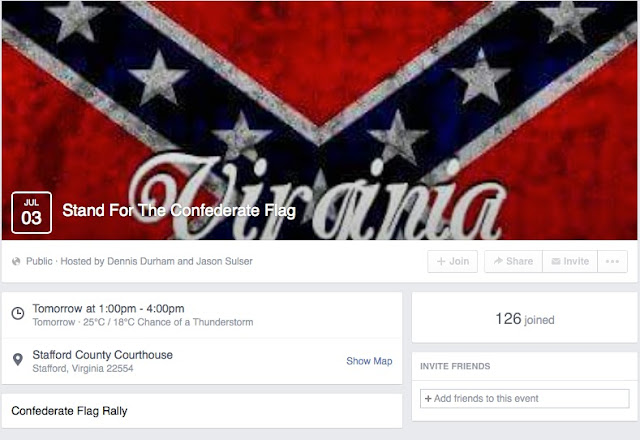Click the clock time icon
Screen dimensions: 640x440
point(18,313)
